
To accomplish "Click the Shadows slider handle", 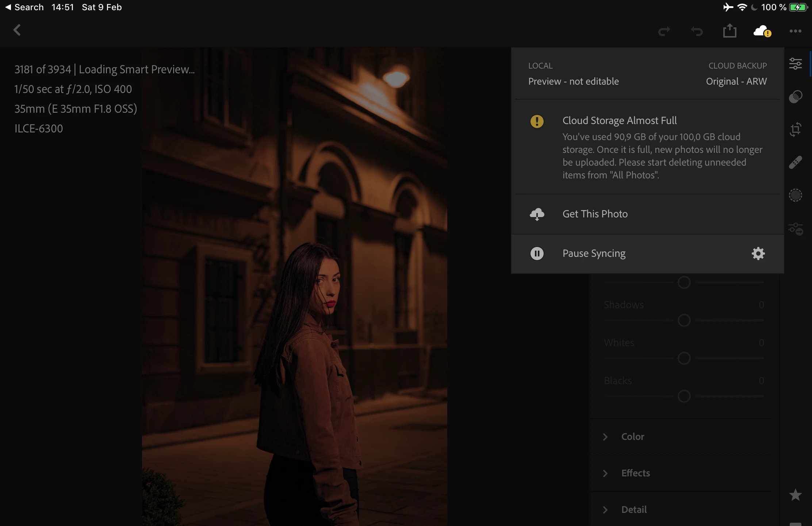I will click(x=684, y=320).
